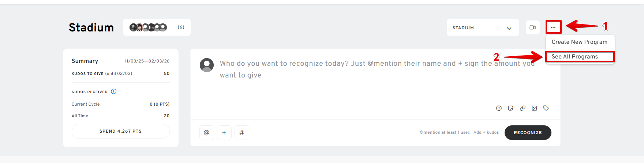Click the Kudos Received info icon
This screenshot has width=644, height=163.
tap(114, 91)
